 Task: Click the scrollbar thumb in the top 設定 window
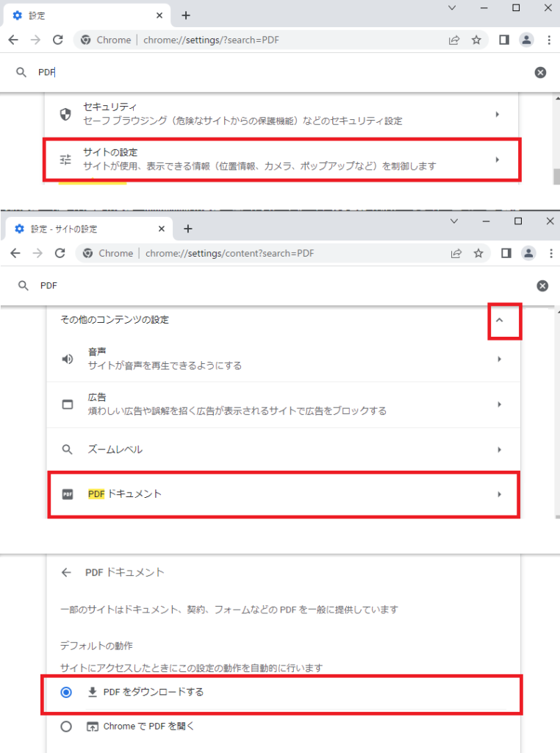pyautogui.click(x=556, y=176)
